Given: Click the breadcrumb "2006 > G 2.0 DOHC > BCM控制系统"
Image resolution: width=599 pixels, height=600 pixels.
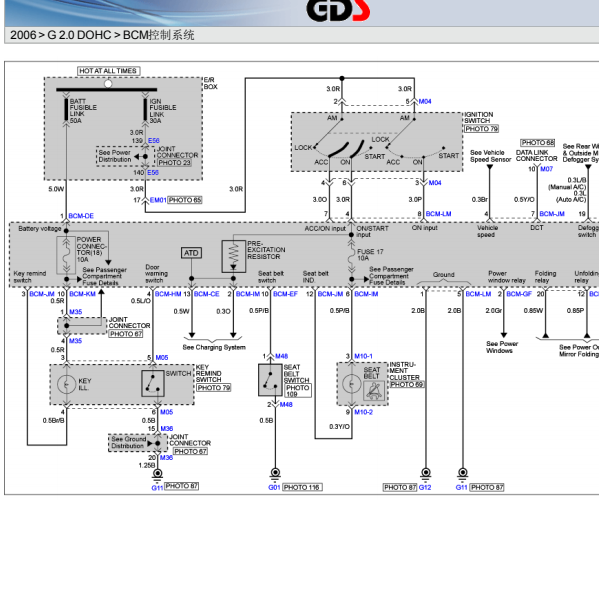Looking at the screenshot, I should [x=102, y=35].
